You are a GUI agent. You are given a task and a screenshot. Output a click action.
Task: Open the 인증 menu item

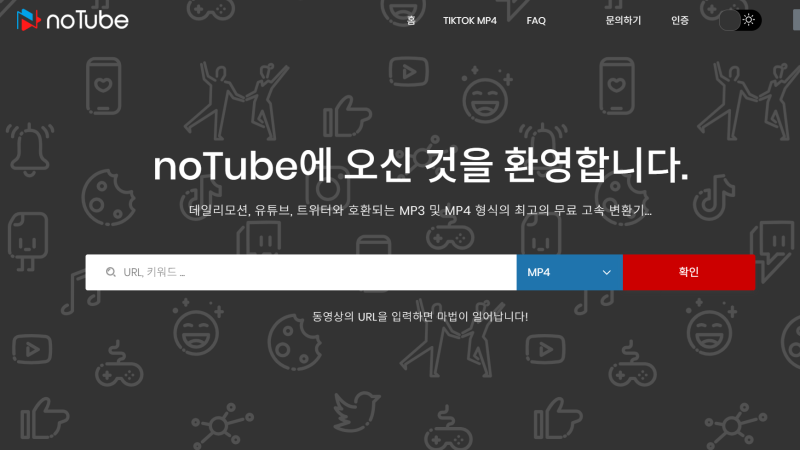coord(680,20)
